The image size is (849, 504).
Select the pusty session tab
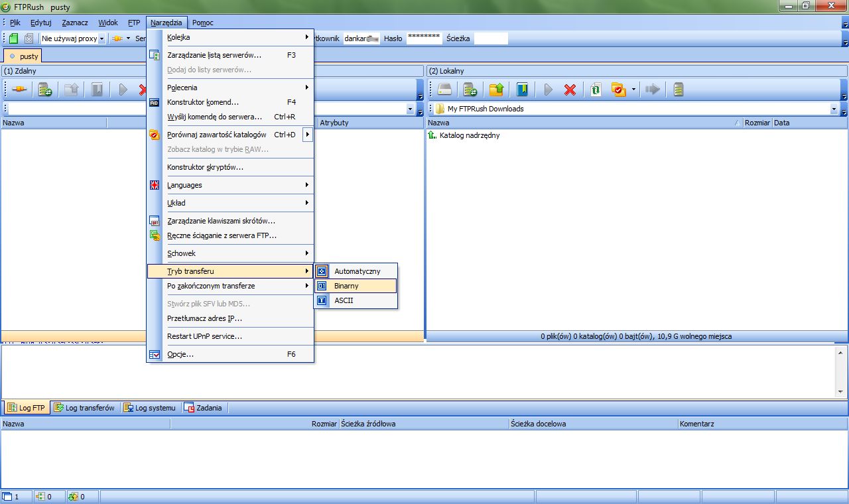tap(23, 56)
